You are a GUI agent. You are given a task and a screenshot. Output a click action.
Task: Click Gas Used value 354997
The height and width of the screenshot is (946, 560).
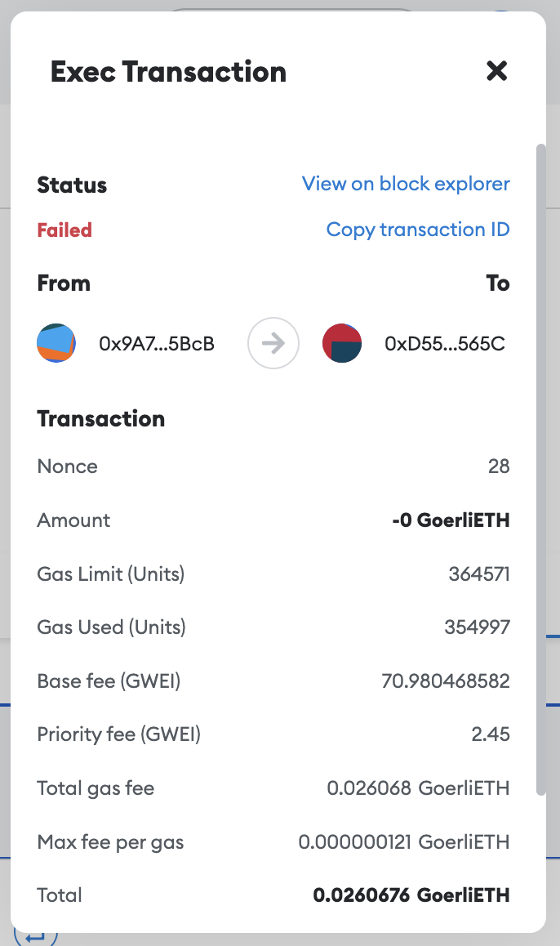point(477,627)
